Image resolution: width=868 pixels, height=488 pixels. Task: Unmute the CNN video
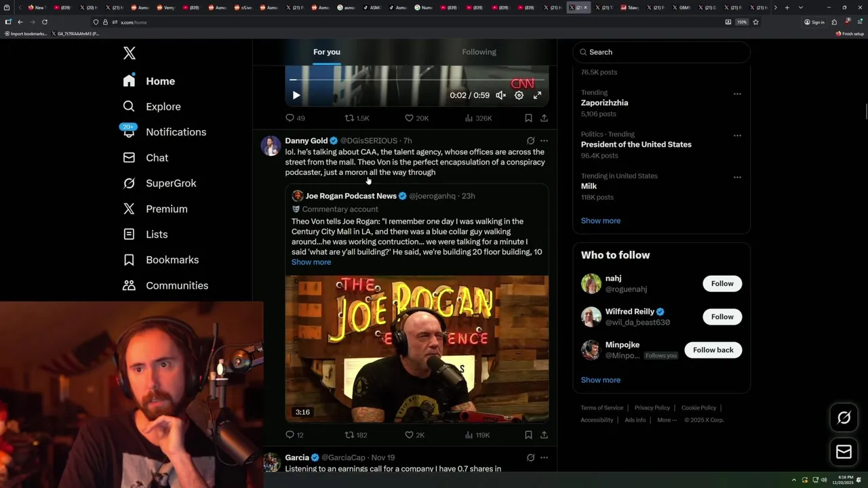coord(500,96)
